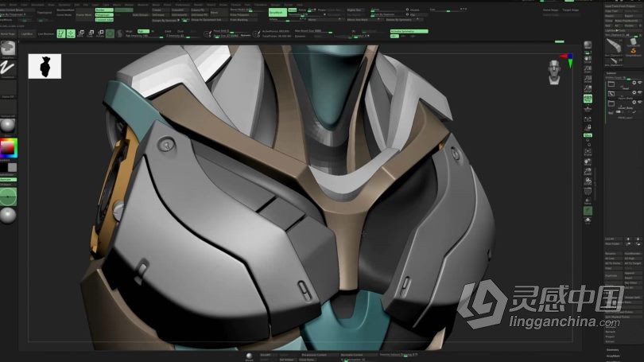
Task: Click the Actual size icon on the right shelf
Action: tap(588, 79)
